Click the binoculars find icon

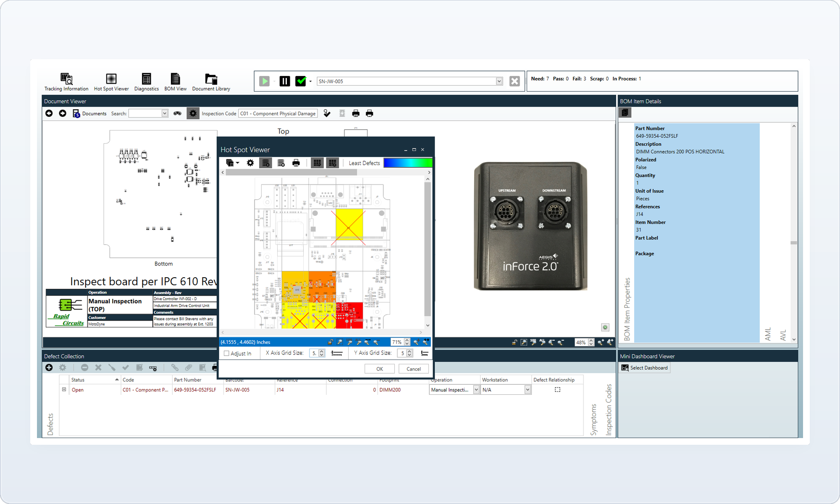(x=177, y=113)
